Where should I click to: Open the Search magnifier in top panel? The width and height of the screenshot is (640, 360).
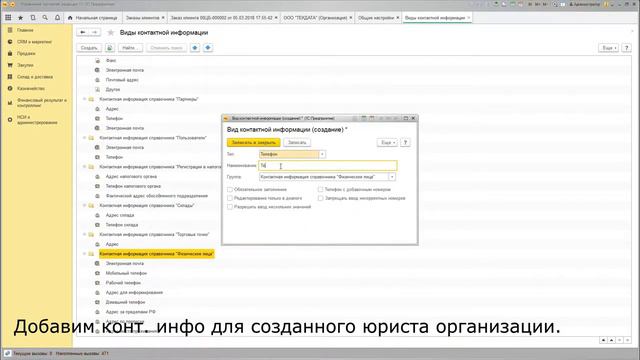45,18
